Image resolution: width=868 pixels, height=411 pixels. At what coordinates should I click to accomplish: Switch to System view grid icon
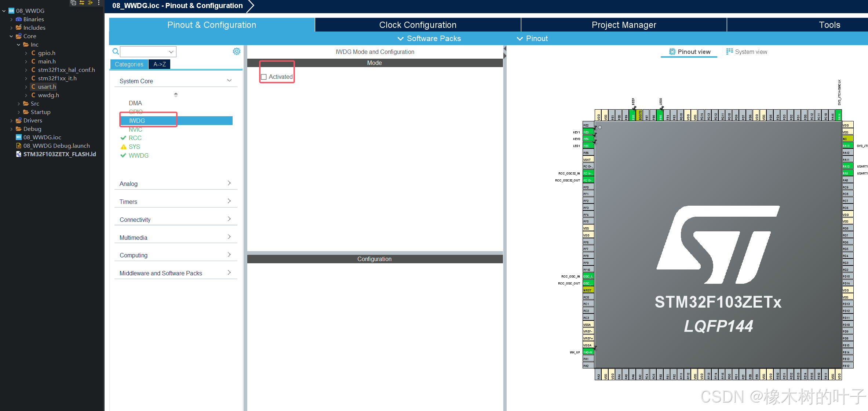[729, 52]
